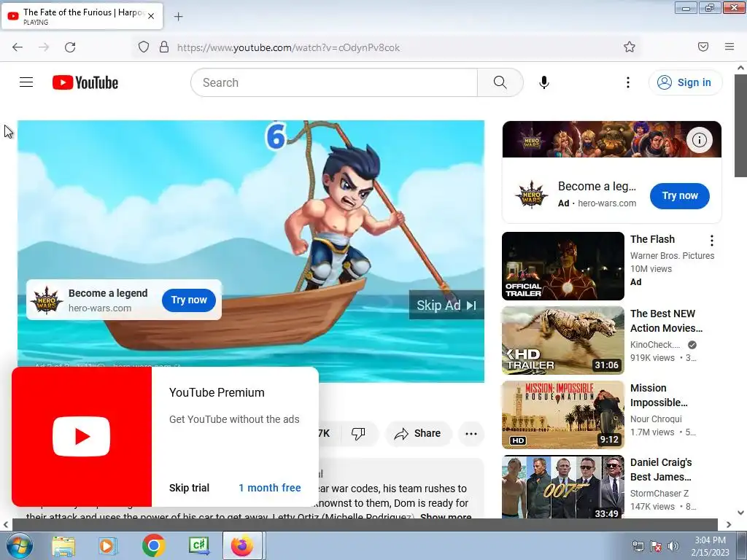
Task: Open Windows Explorer from taskbar
Action: point(63,545)
